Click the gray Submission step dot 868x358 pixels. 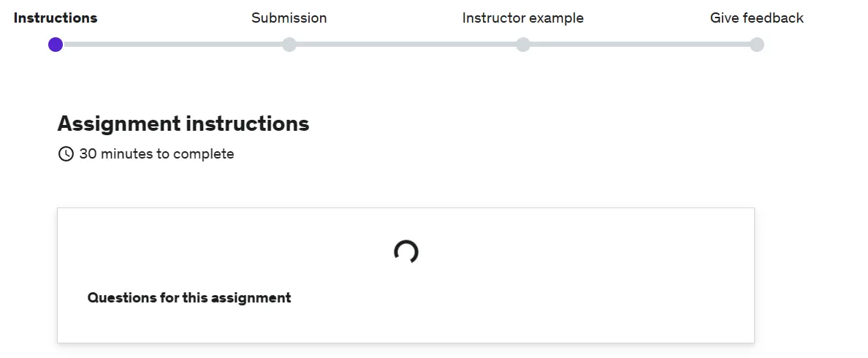tap(289, 45)
